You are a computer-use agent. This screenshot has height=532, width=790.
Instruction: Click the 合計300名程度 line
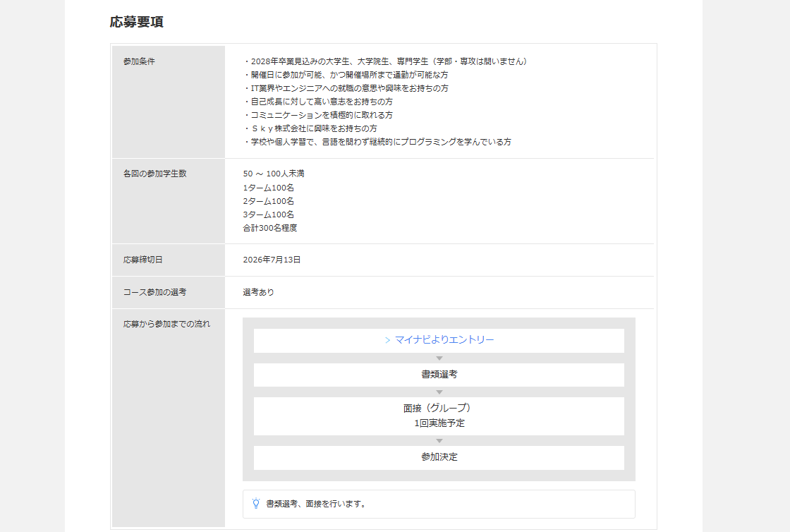(270, 228)
